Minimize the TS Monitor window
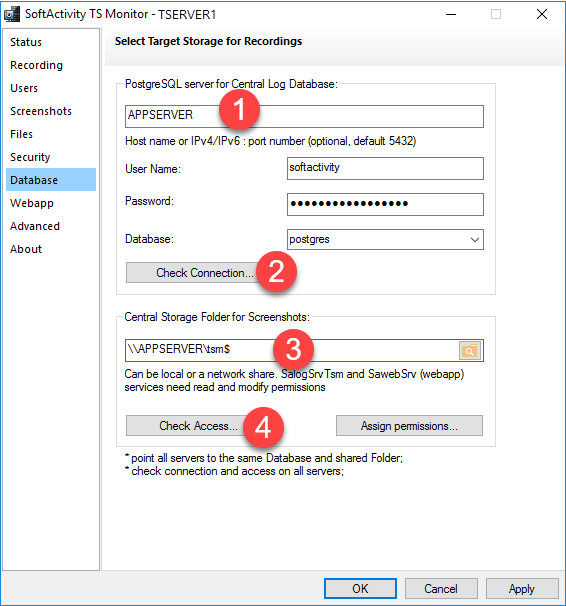 pyautogui.click(x=451, y=15)
